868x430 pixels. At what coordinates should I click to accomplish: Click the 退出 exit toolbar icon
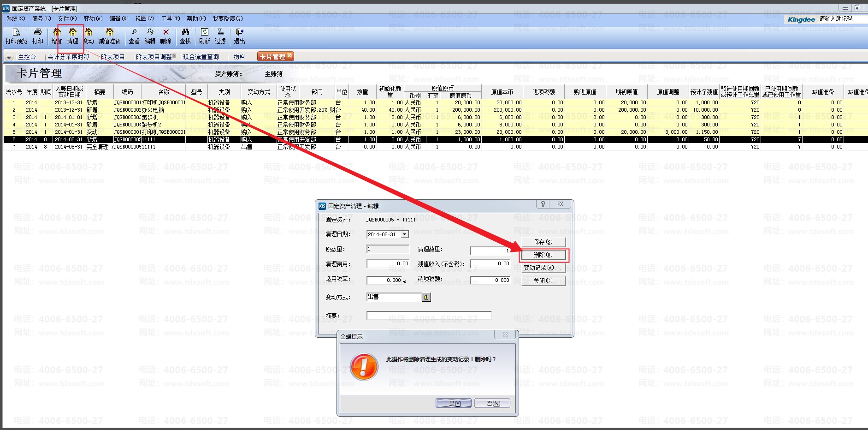pos(239,32)
